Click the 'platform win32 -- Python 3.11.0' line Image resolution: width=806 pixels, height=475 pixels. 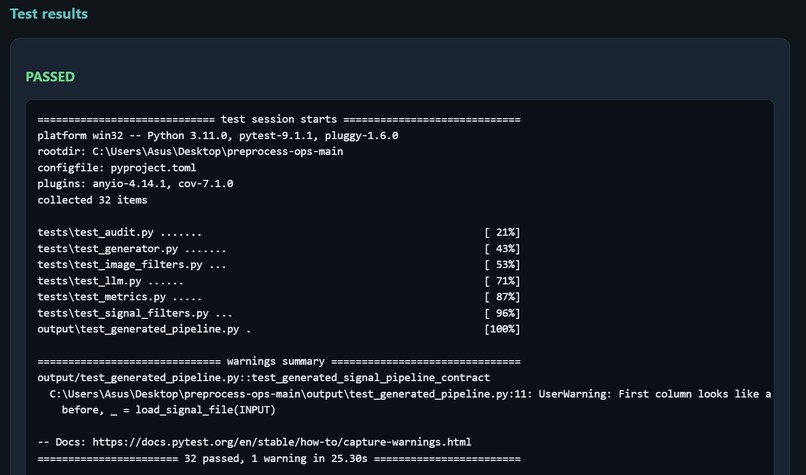pos(218,136)
